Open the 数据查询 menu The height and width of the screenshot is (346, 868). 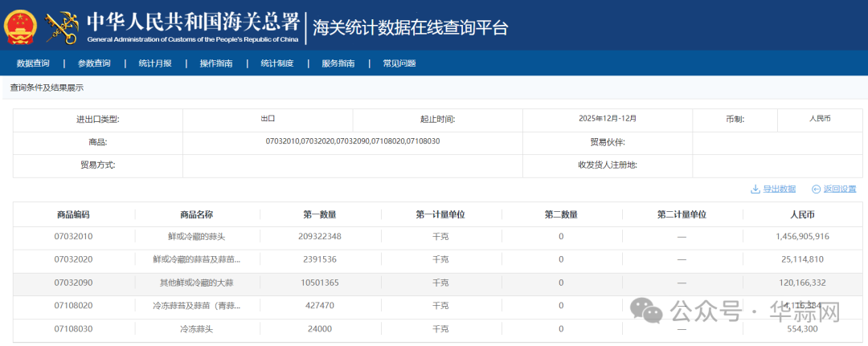33,63
